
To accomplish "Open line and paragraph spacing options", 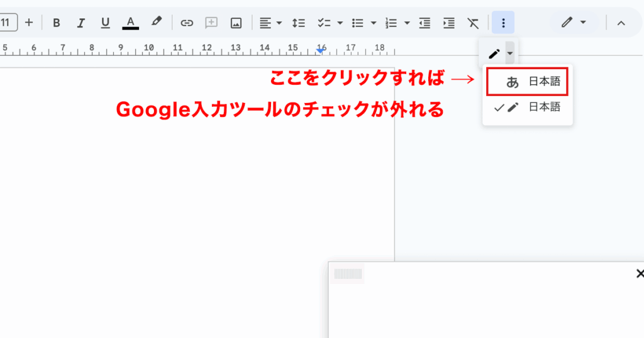I will click(299, 23).
